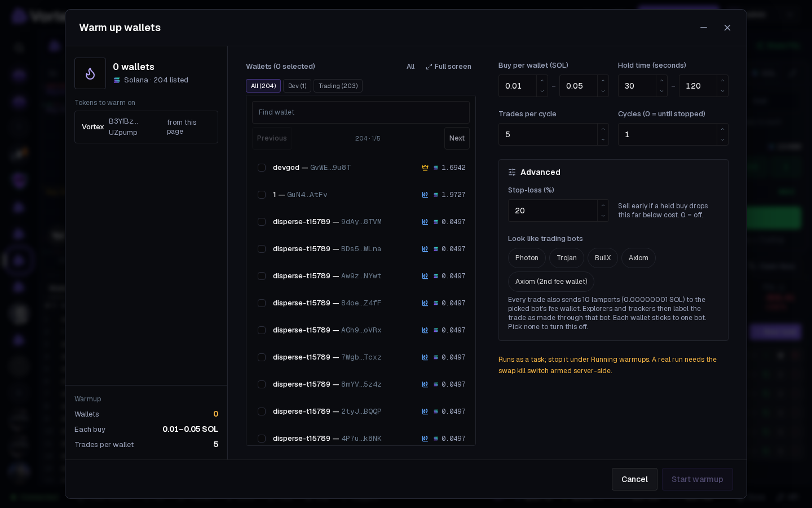
Task: Decrement the Trades per cycle value
Action: pos(603,140)
